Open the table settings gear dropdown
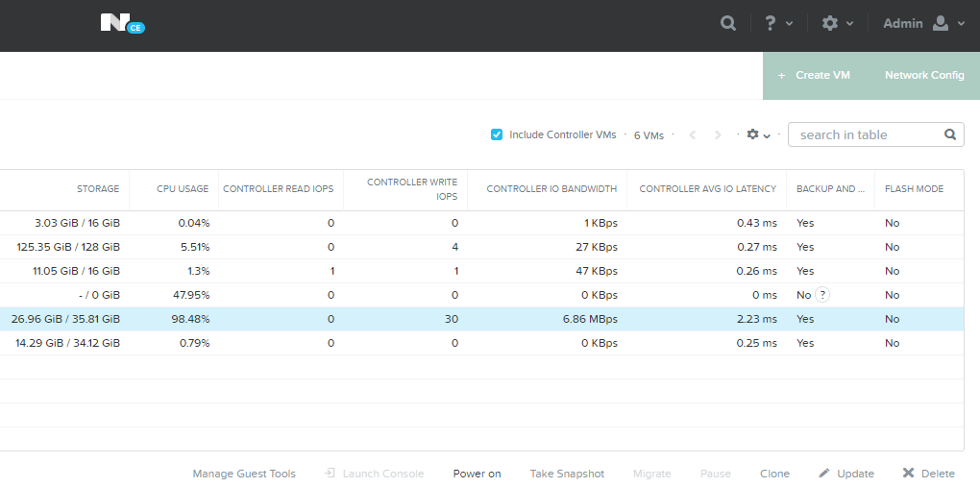This screenshot has height=487, width=980. 758,135
